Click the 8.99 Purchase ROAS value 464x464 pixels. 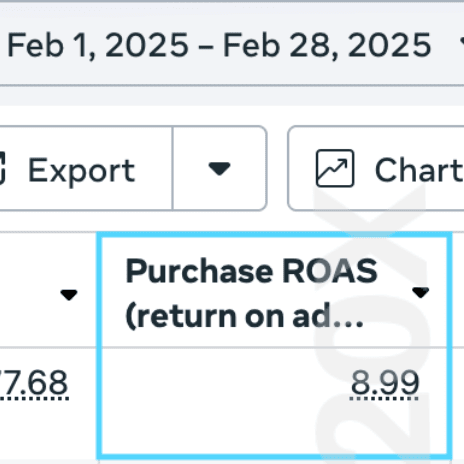tap(385, 384)
